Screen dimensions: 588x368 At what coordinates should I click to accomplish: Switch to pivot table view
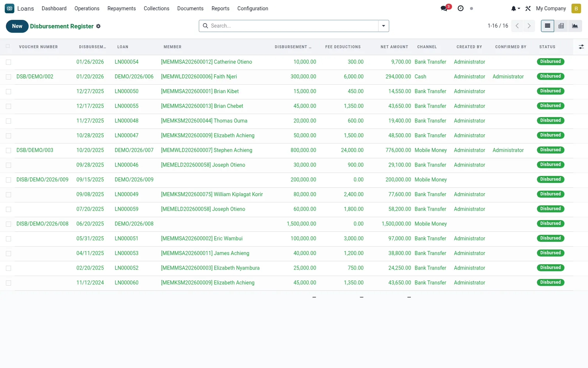pyautogui.click(x=561, y=26)
